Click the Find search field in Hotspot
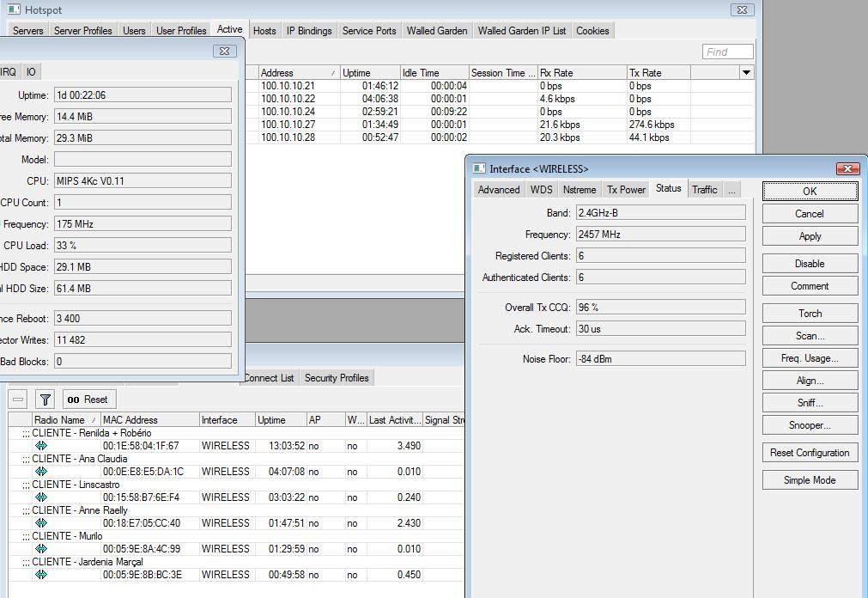Screen dimensions: 868x598 point(727,52)
